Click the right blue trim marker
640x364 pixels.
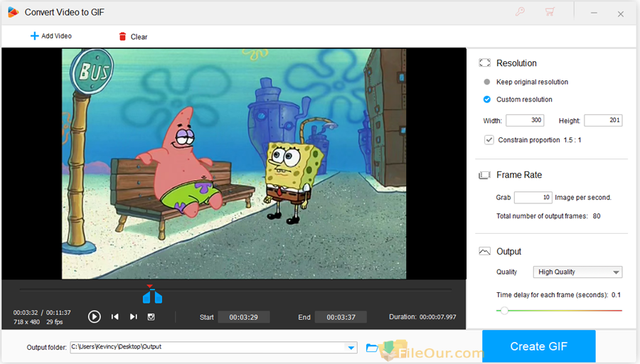coord(158,297)
